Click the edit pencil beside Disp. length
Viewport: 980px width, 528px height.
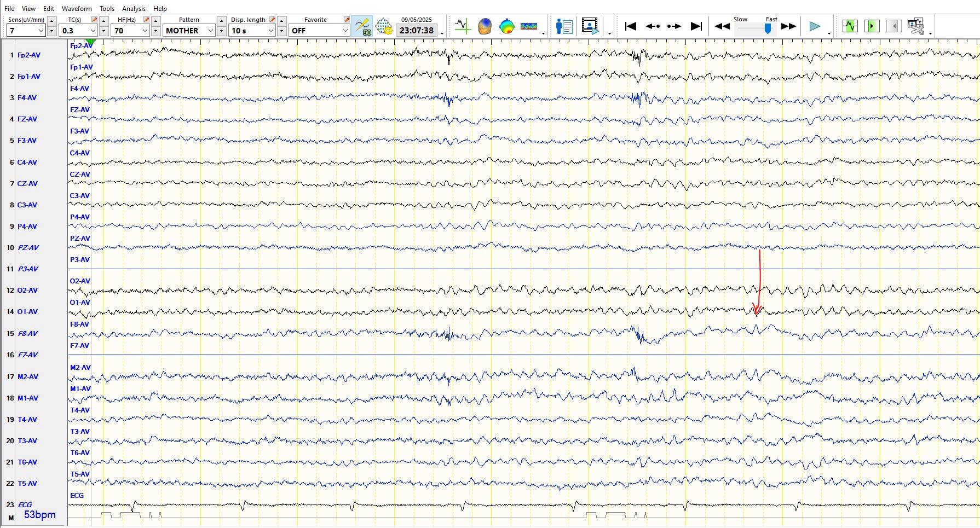coord(273,20)
